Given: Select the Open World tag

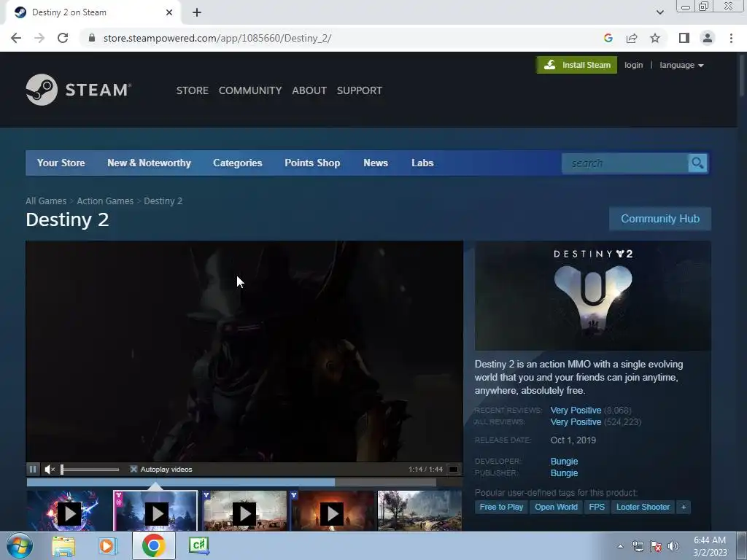Looking at the screenshot, I should point(556,507).
